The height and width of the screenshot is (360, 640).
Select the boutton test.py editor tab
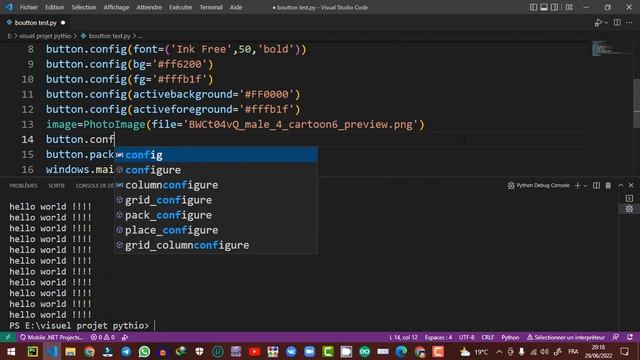(x=35, y=23)
